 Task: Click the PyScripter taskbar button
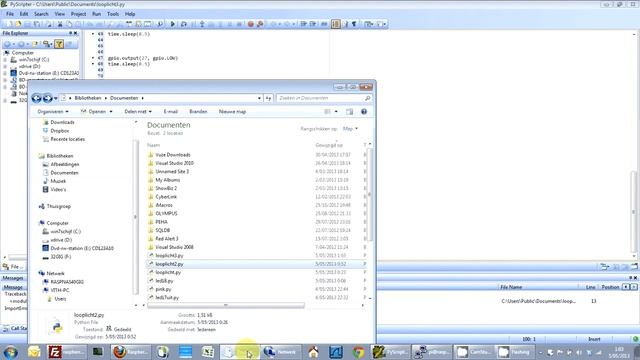point(390,352)
